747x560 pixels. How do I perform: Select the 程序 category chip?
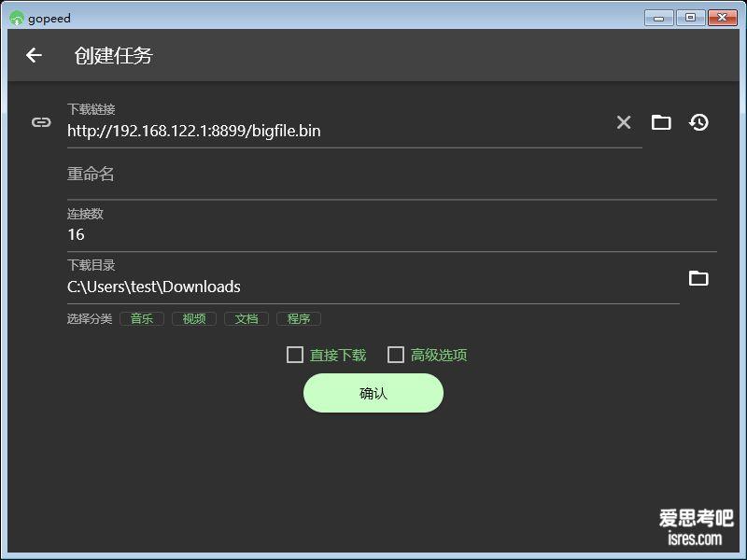click(x=299, y=318)
